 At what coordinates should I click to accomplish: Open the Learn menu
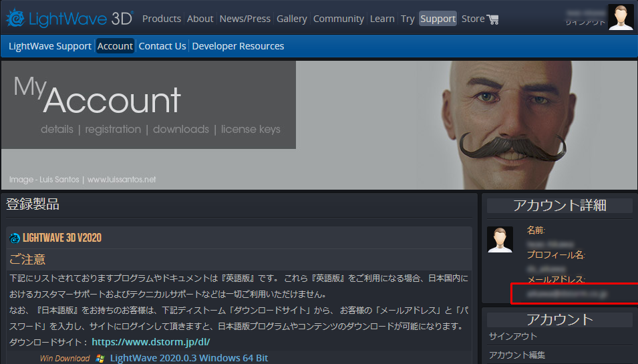pyautogui.click(x=382, y=19)
